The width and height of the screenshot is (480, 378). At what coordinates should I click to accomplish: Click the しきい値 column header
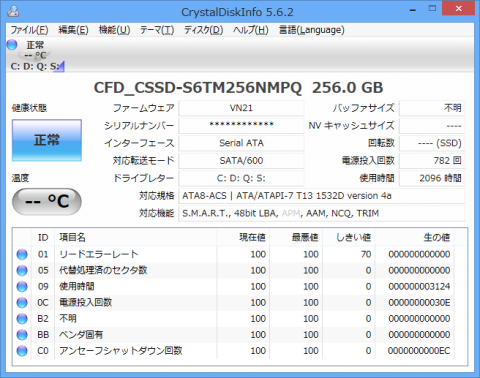349,237
